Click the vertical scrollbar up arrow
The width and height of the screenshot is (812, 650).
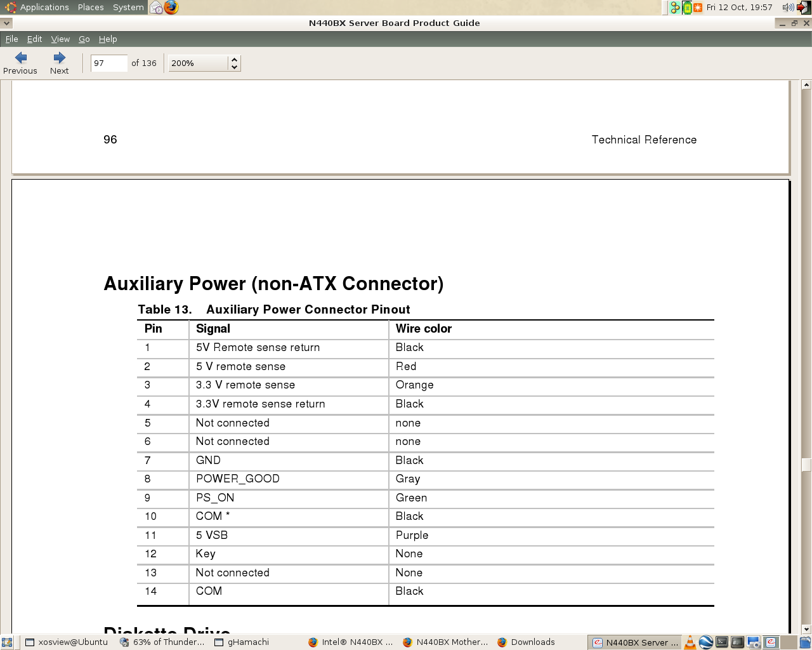806,84
